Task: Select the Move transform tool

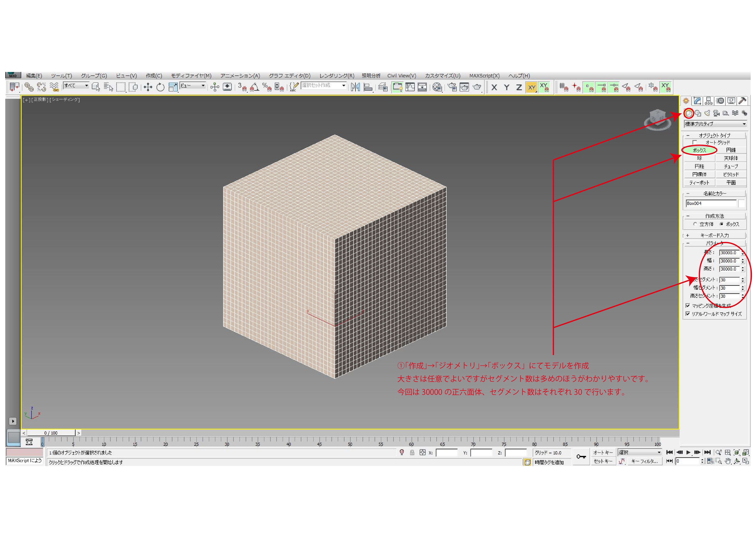Action: pyautogui.click(x=148, y=87)
